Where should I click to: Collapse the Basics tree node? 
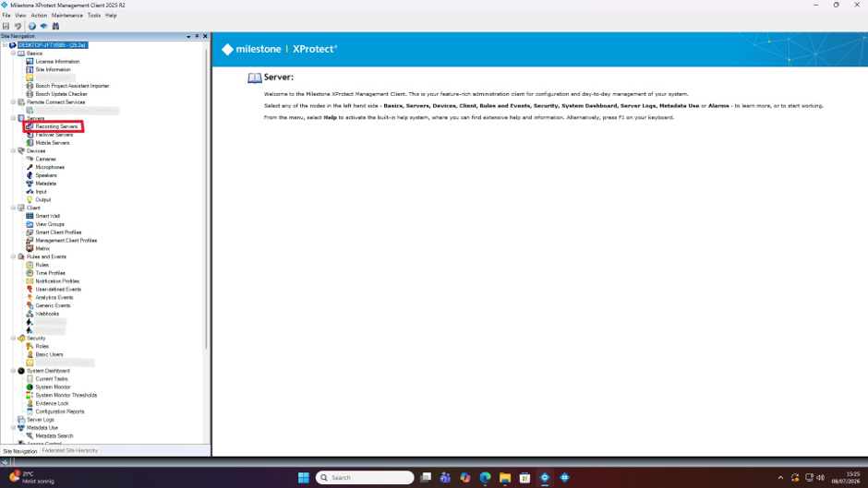[x=13, y=54]
